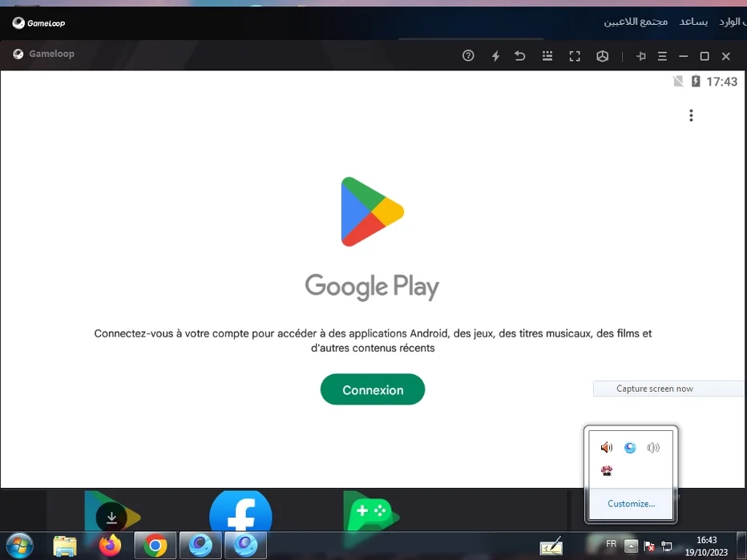747x560 pixels.
Task: Click Customize... in the tray popup
Action: (x=631, y=504)
